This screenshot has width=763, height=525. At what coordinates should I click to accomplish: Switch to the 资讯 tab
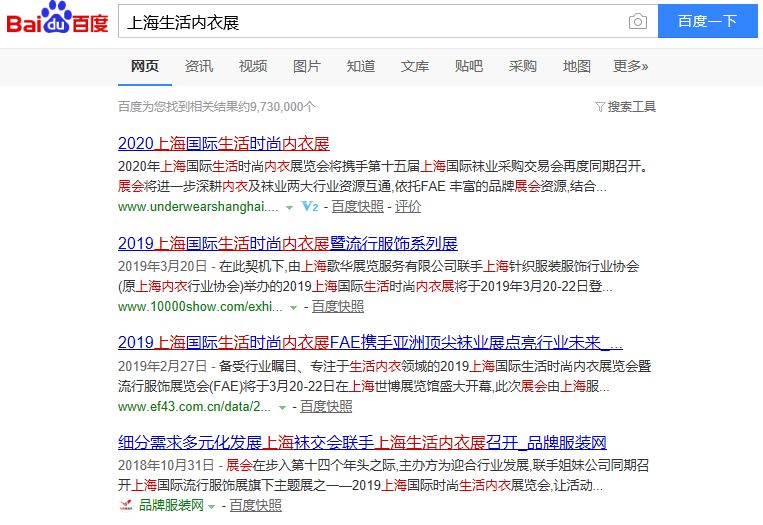[x=199, y=66]
